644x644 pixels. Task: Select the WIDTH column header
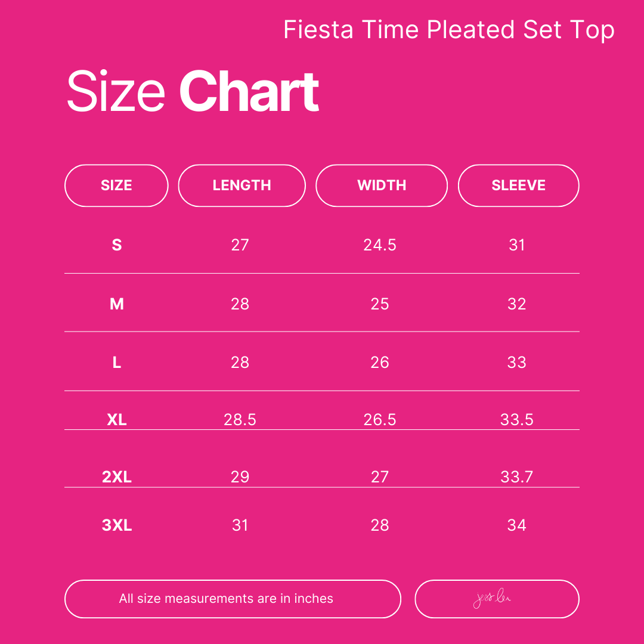pyautogui.click(x=382, y=185)
